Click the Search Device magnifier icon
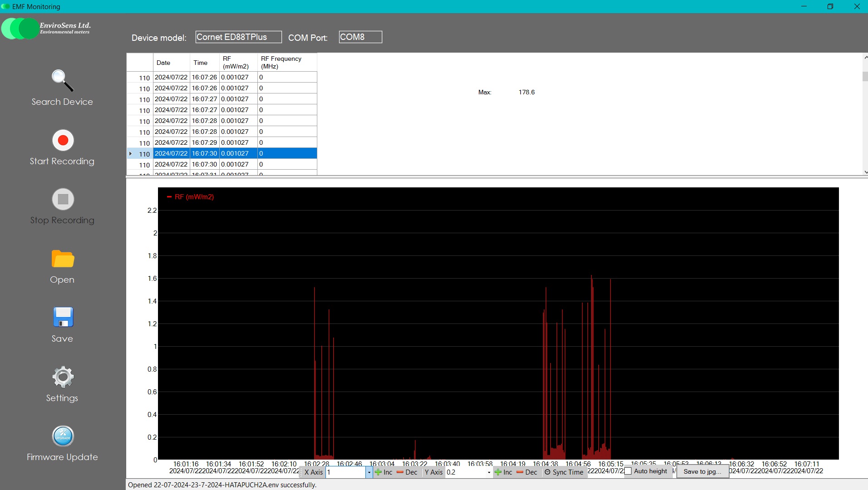868x490 pixels. (x=62, y=81)
